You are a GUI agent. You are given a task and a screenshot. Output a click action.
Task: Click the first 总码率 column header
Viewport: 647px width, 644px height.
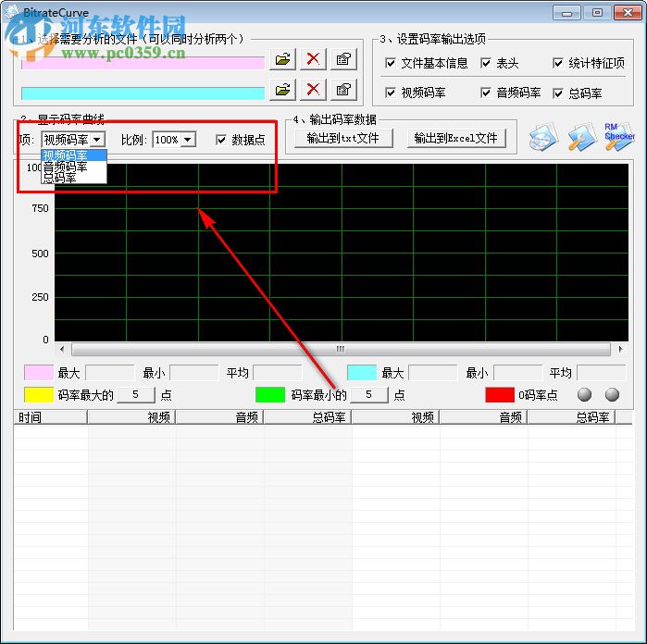[307, 417]
